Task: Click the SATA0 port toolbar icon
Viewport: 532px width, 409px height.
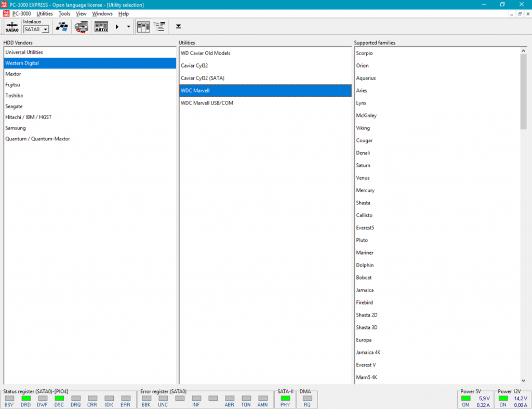Action: 12,27
